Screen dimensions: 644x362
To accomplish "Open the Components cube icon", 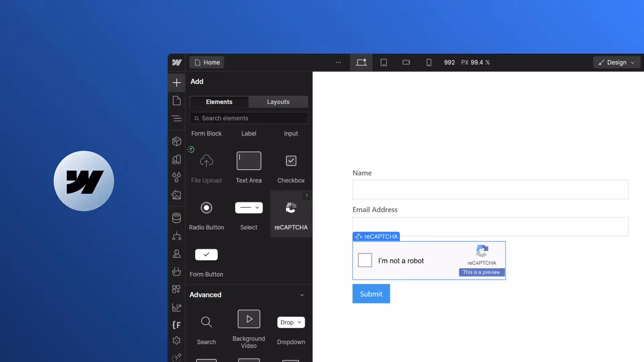I will tap(176, 141).
